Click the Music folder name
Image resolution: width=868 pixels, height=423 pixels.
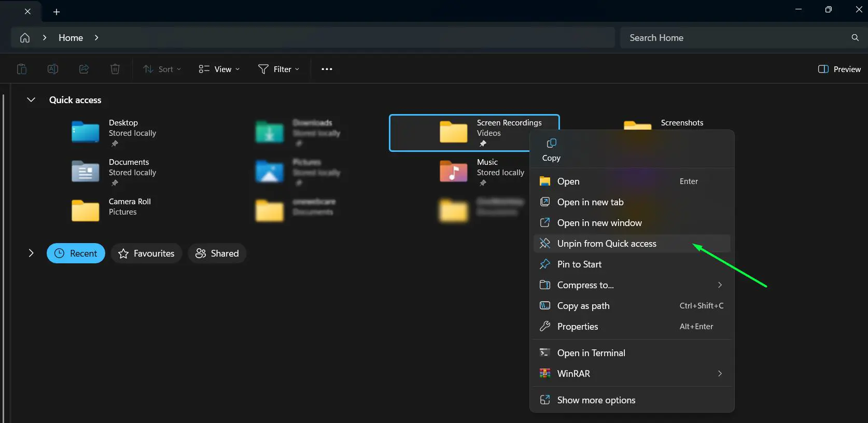(487, 162)
